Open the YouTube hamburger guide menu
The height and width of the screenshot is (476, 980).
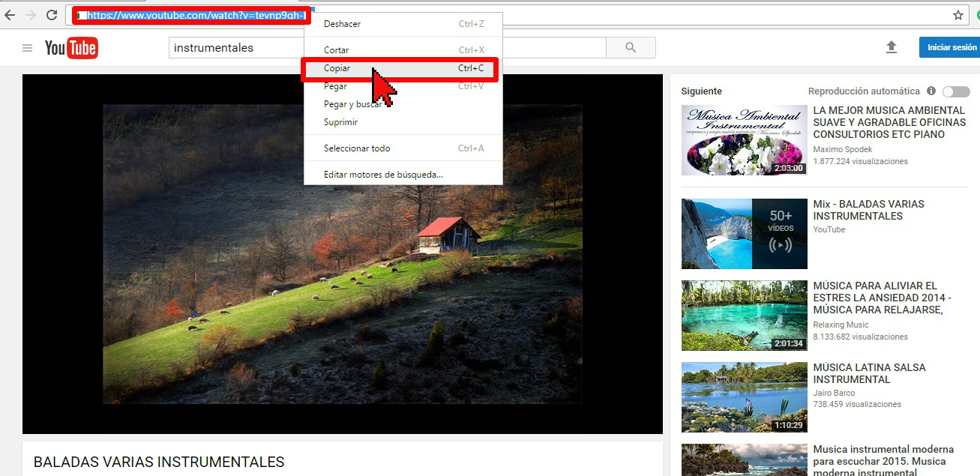(x=28, y=48)
